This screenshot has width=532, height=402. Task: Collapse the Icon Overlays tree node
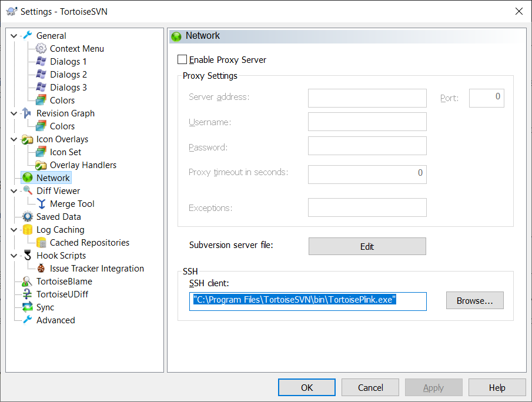14,139
